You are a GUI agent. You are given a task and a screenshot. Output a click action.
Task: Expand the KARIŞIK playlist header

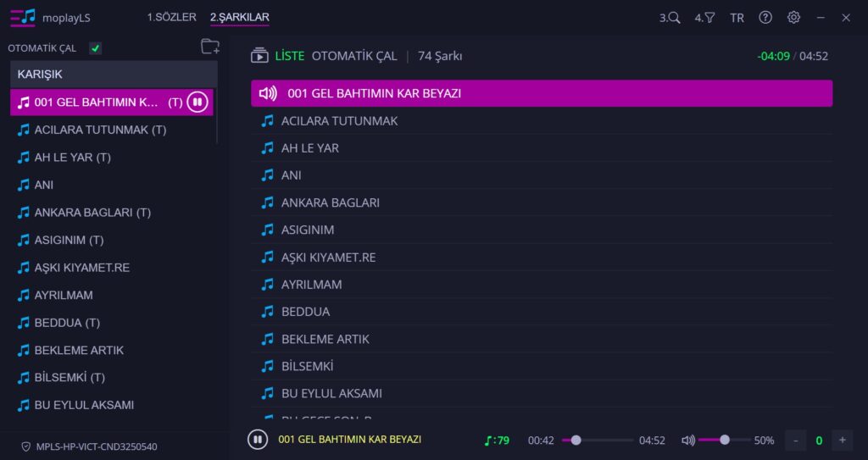(114, 75)
